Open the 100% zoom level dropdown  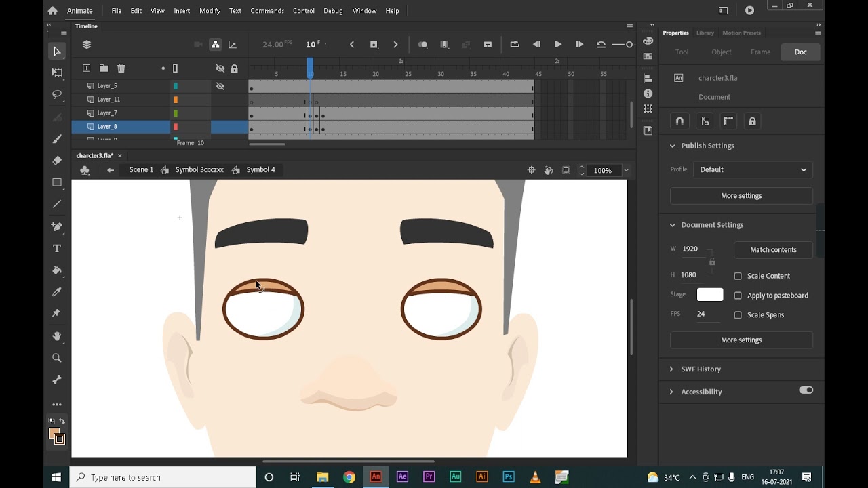(626, 170)
